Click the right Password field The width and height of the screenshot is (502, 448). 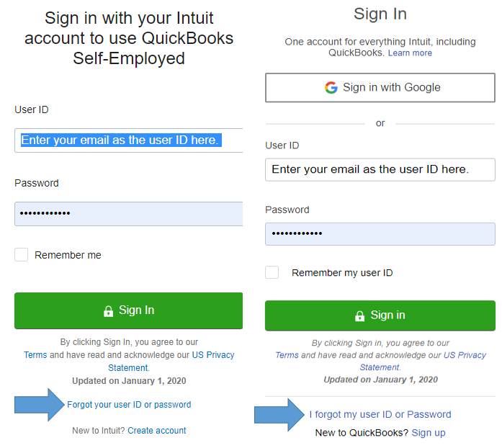pos(380,234)
